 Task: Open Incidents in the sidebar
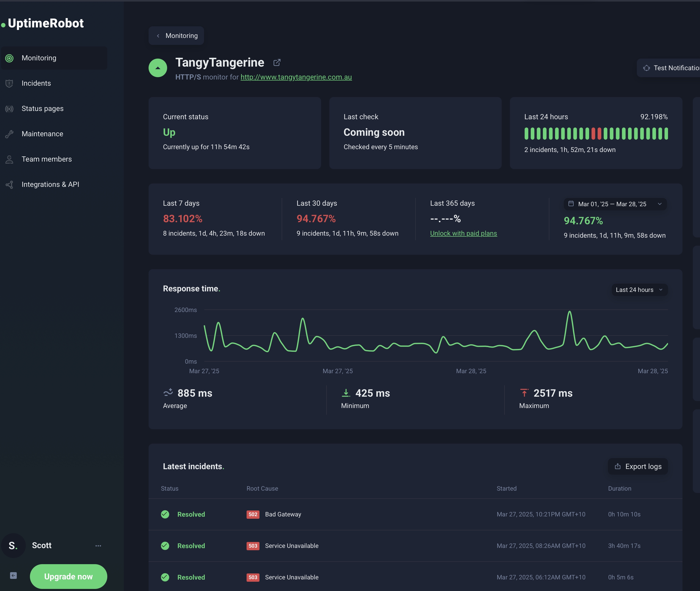point(54,83)
